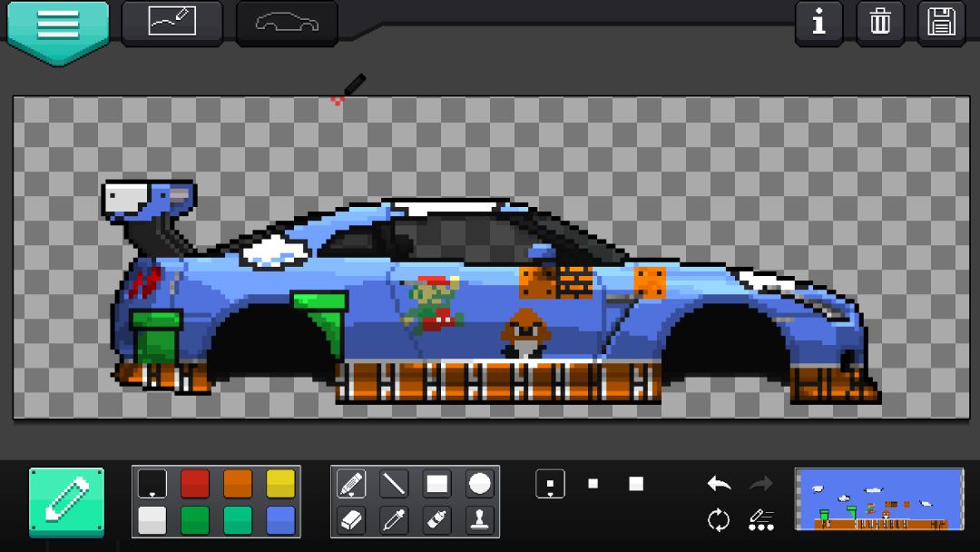Select the spray bottle fill tool
Viewport: 980px width, 552px height.
pos(436,520)
